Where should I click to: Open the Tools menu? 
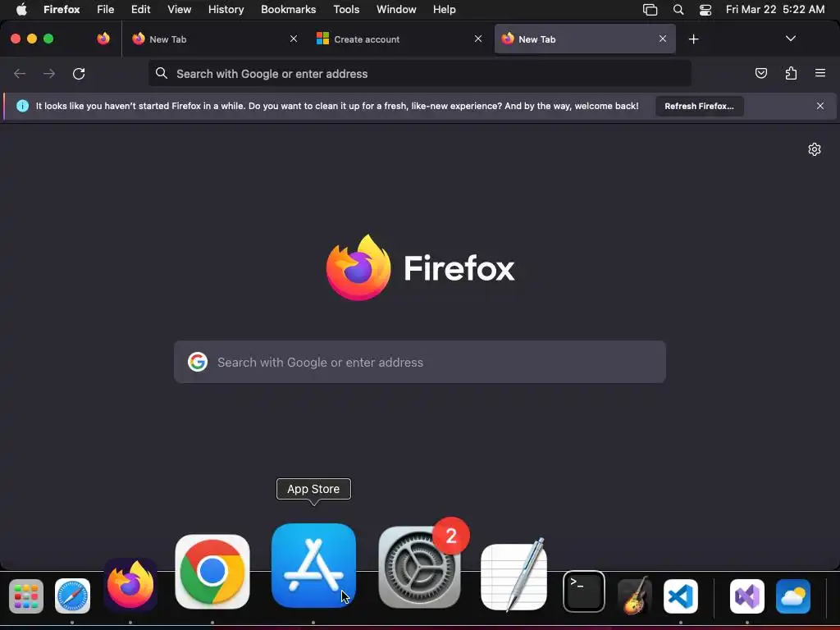pyautogui.click(x=346, y=10)
